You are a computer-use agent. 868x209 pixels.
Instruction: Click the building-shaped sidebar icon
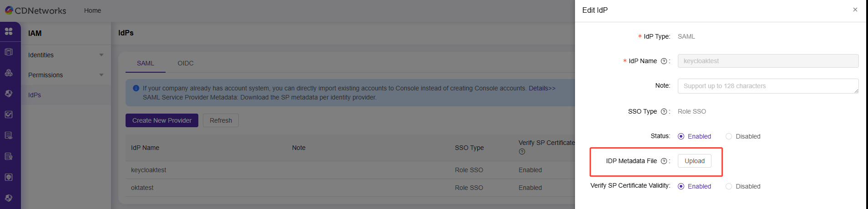click(x=9, y=52)
